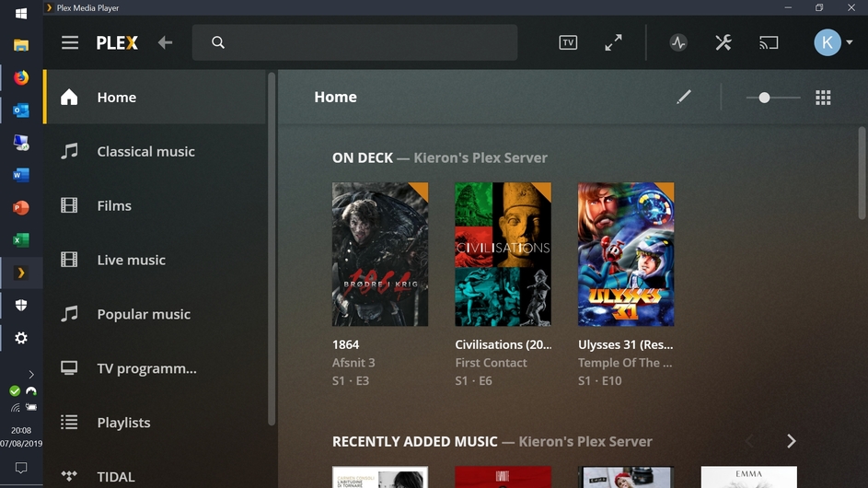
Task: Click the Playlists list icon
Action: [x=69, y=422]
